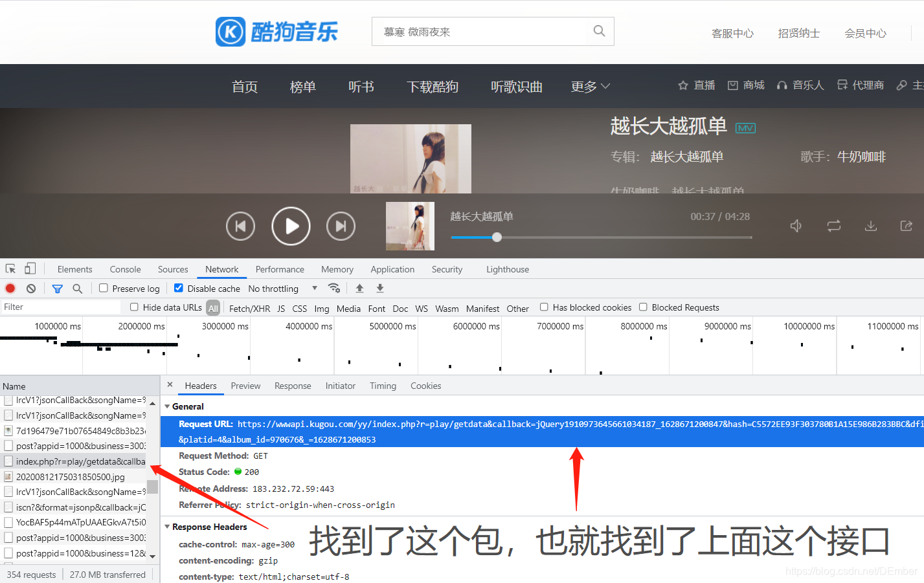The height and width of the screenshot is (583, 924).
Task: Select the All filter type button
Action: 213,308
